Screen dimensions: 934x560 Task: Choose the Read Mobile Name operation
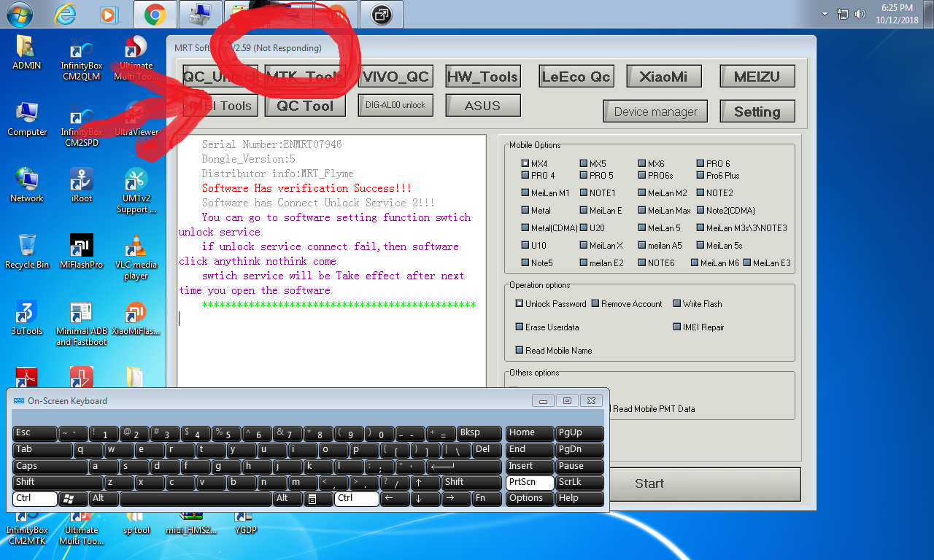pos(553,351)
